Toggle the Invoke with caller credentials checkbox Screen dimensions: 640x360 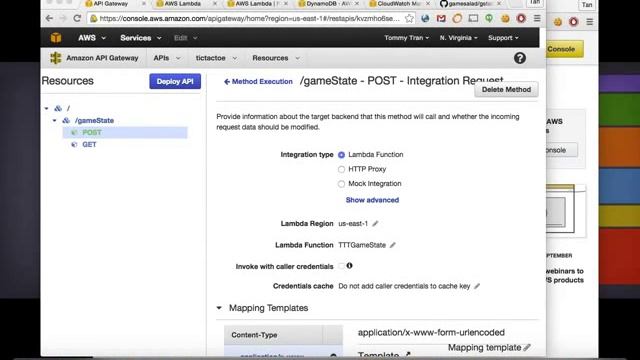pyautogui.click(x=342, y=266)
